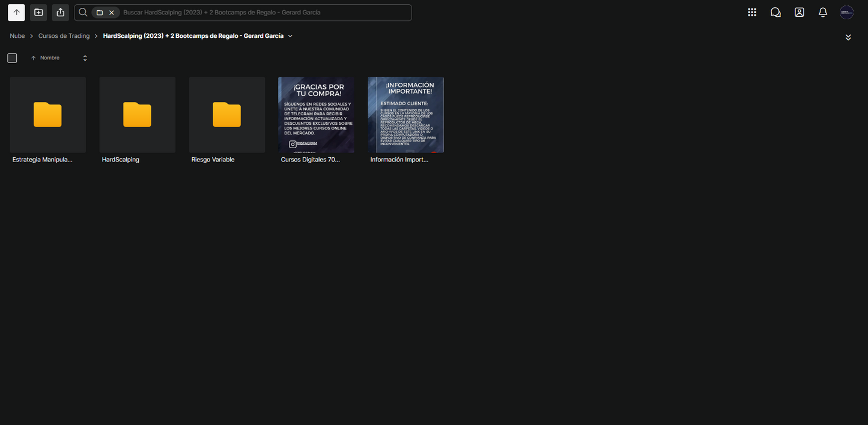Screen dimensions: 868x425
Task: Open the contacts icon
Action: [x=799, y=12]
